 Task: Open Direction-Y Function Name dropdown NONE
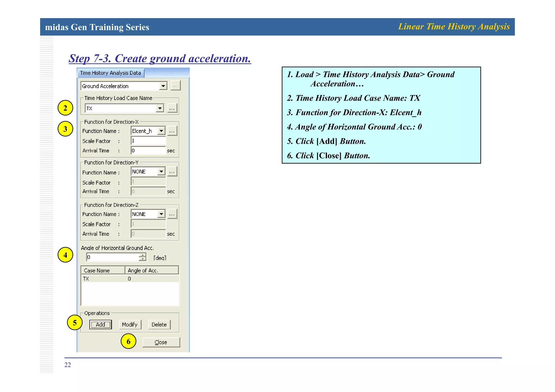pos(161,172)
